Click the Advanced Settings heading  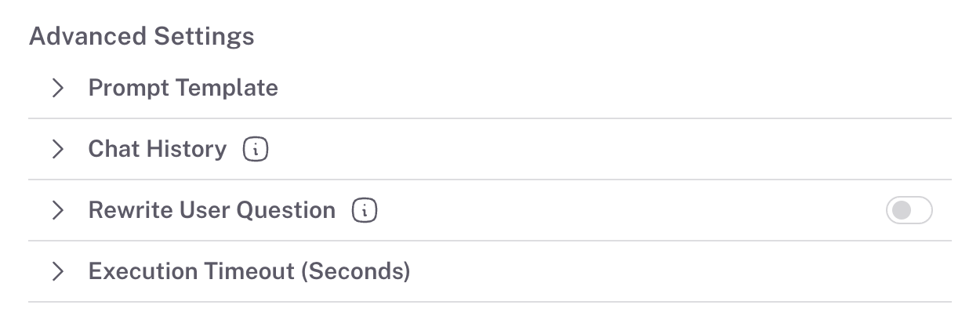click(141, 36)
